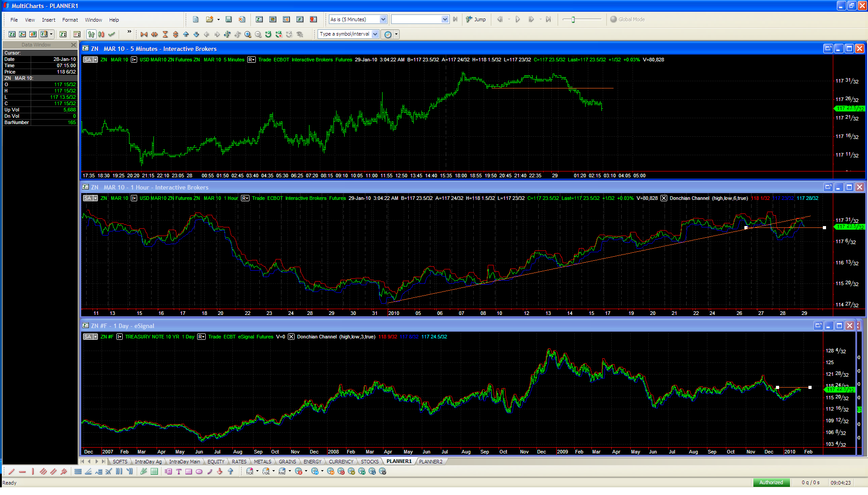This screenshot has height=495, width=868.
Task: Click the clock/time zone icon
Action: (388, 34)
